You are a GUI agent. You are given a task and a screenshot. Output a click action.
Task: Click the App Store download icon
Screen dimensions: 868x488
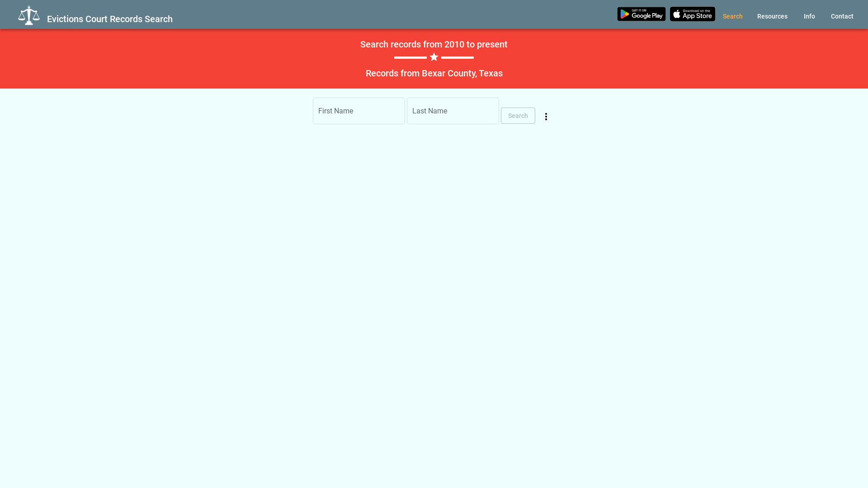pyautogui.click(x=692, y=14)
